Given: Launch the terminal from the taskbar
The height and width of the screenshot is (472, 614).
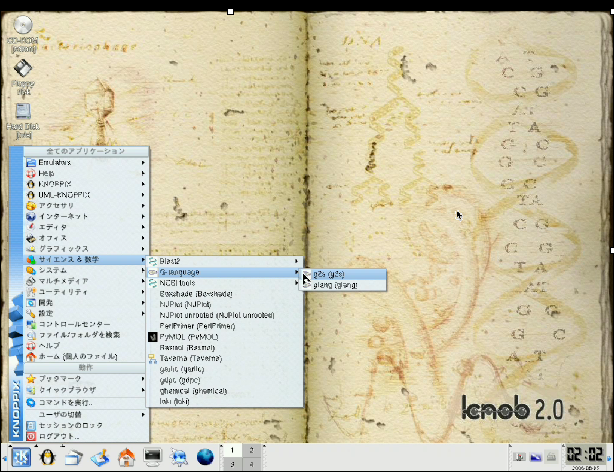Looking at the screenshot, I should pyautogui.click(x=152, y=457).
